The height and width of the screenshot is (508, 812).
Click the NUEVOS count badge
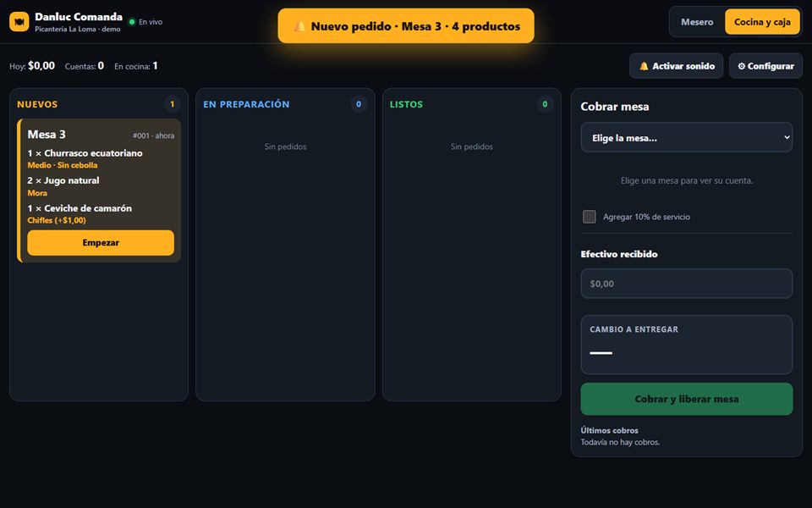tap(173, 104)
